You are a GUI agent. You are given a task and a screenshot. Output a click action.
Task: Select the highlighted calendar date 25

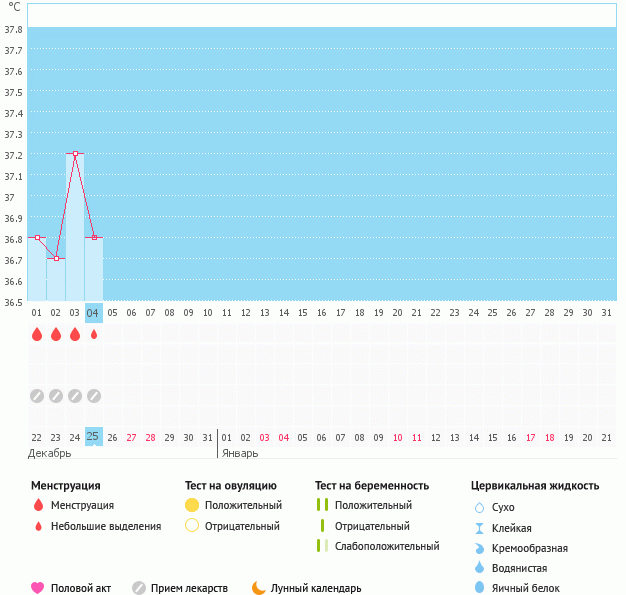(93, 437)
